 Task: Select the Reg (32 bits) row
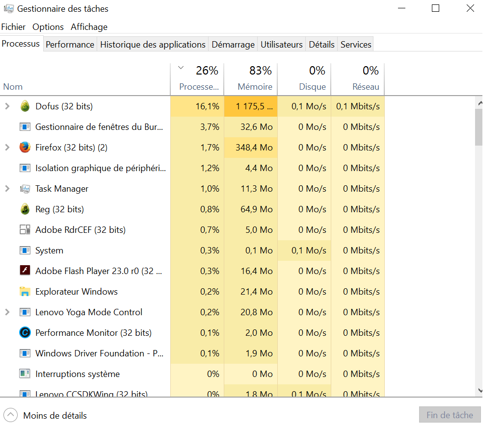[x=192, y=209]
